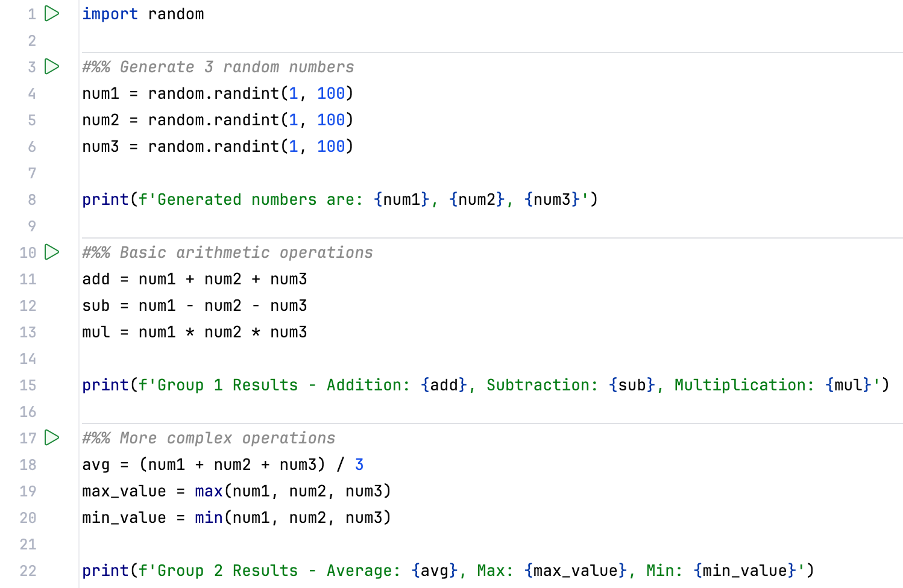Run the "Generate 3 random numbers" cell
903x588 pixels.
(x=52, y=67)
